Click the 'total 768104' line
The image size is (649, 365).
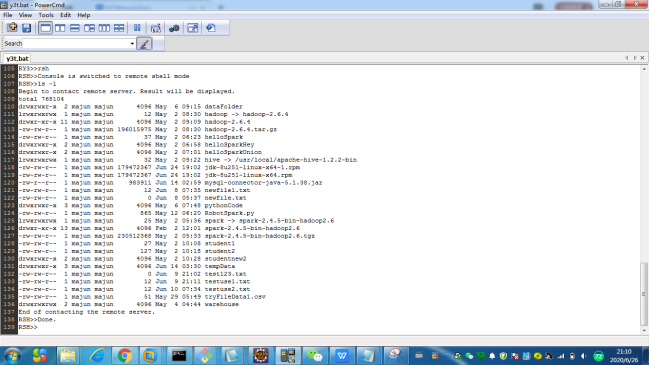point(41,99)
